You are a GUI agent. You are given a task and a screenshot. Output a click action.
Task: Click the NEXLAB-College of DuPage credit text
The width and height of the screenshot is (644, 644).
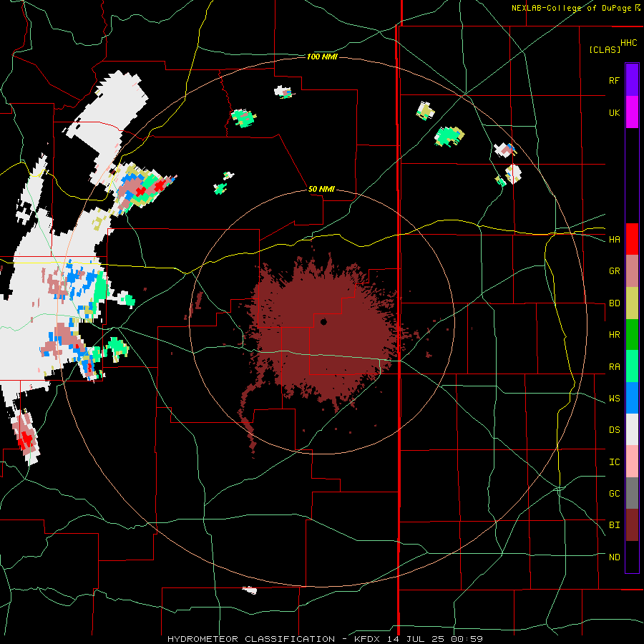[x=571, y=8]
